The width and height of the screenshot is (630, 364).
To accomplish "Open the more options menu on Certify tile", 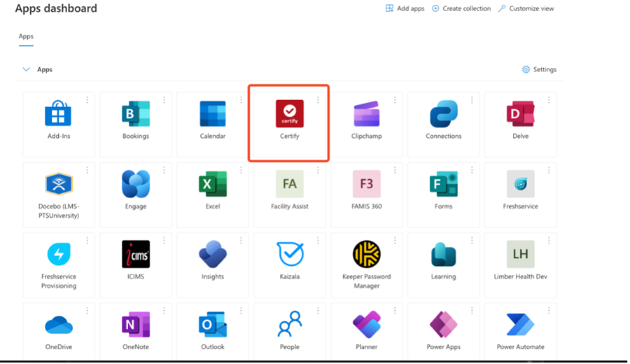I will coord(318,99).
